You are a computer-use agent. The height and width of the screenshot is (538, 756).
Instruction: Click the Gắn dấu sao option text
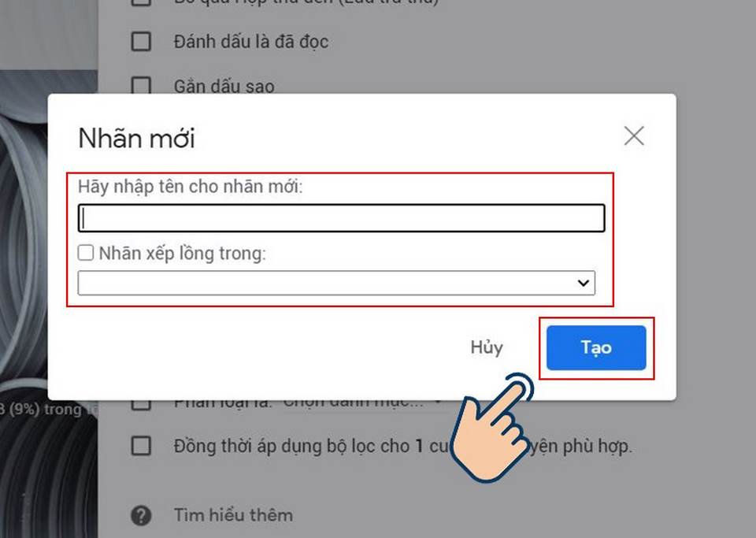pos(224,87)
